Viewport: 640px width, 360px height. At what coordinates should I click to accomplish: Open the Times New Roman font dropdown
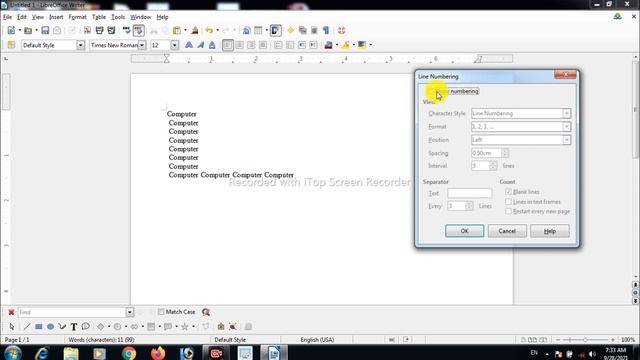tap(142, 45)
